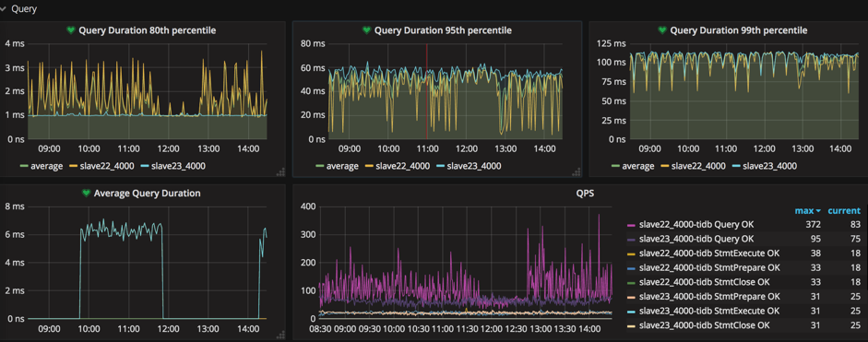The height and width of the screenshot is (342, 868).
Task: Collapse the Query row chevron
Action: pos(3,9)
